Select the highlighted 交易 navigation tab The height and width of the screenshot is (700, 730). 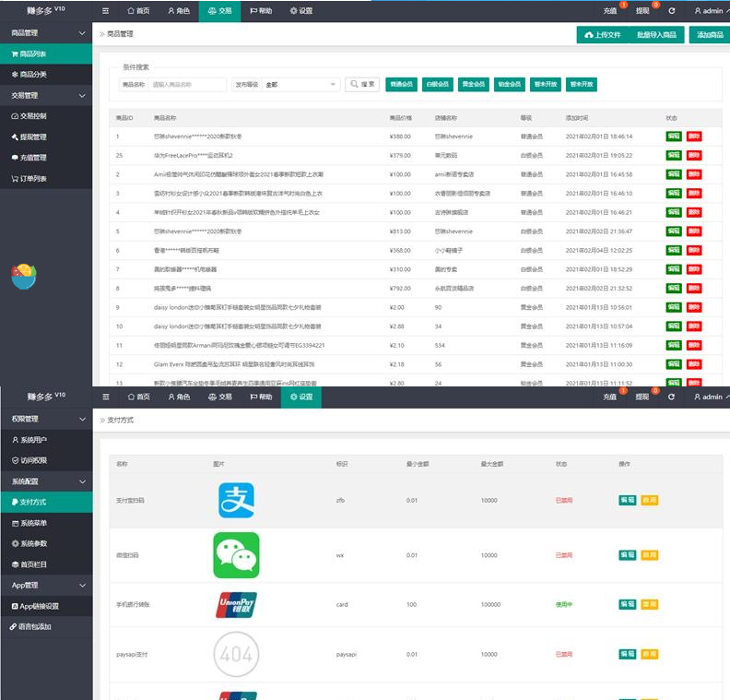point(219,11)
